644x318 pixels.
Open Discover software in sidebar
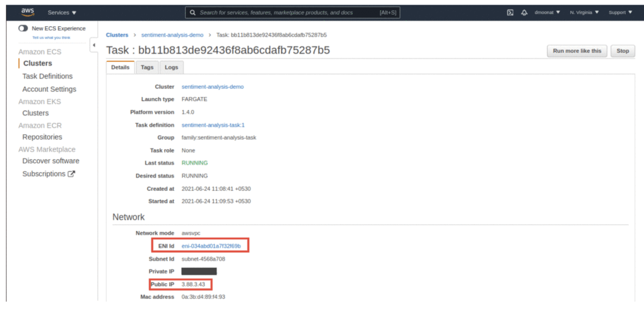[x=51, y=161]
